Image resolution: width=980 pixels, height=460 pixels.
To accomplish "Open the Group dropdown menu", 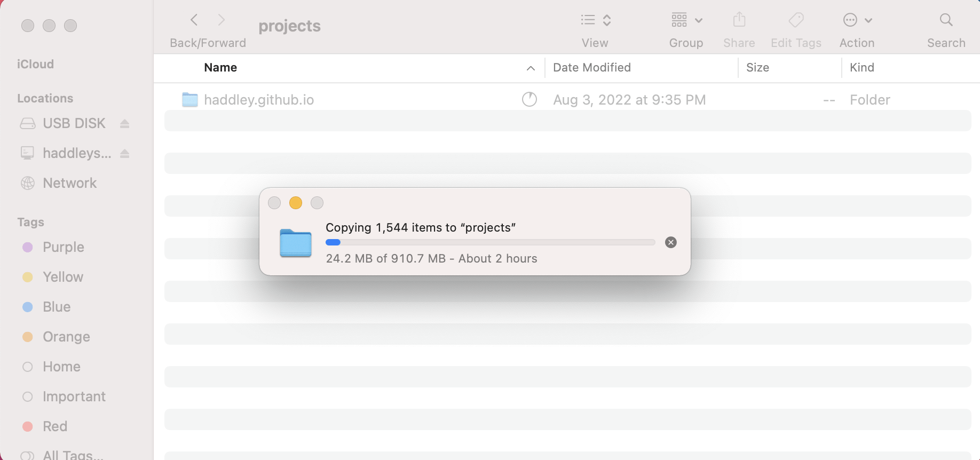I will point(686,20).
